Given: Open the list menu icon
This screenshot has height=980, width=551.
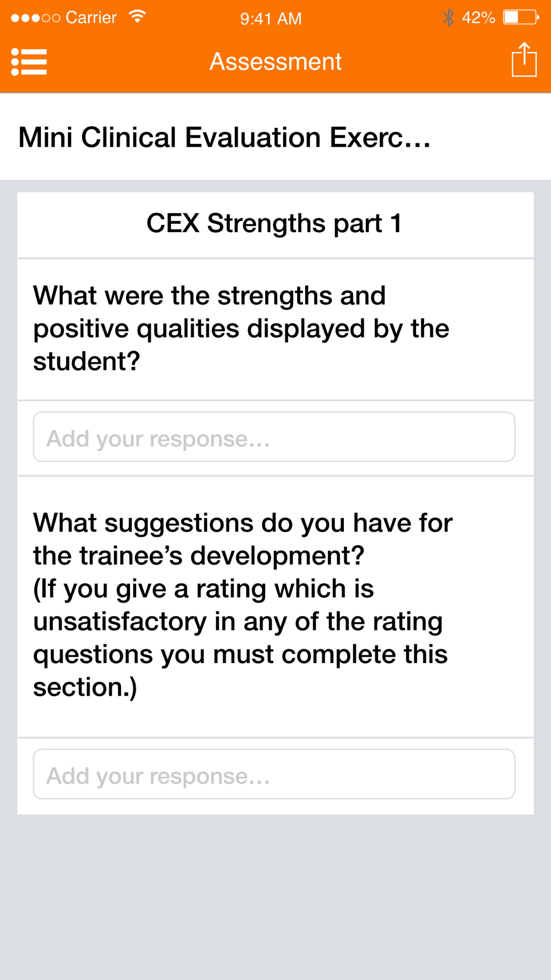Looking at the screenshot, I should pos(29,62).
